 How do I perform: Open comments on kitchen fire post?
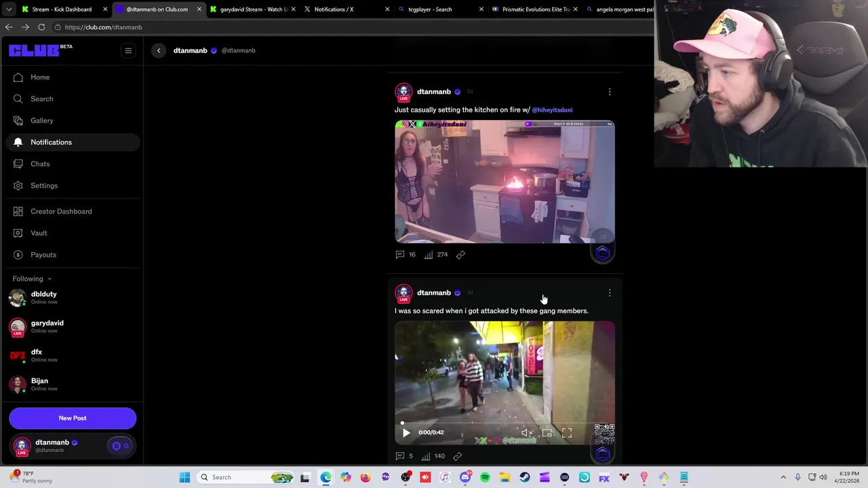(406, 255)
